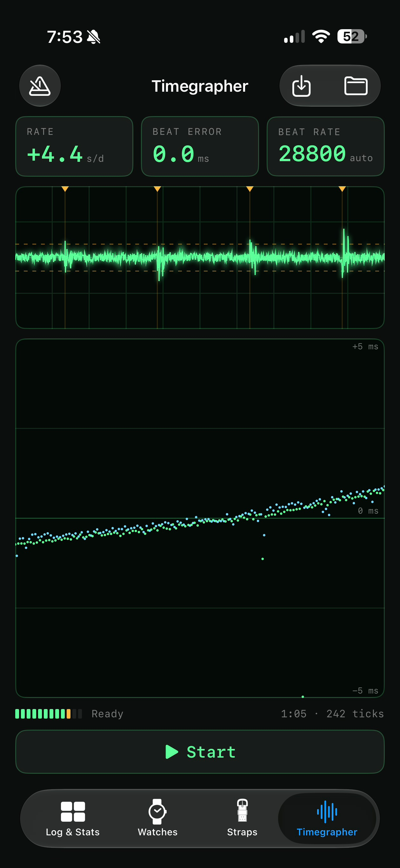This screenshot has width=400, height=868.
Task: Tap the "1:05 · 242 ticks" counter
Action: 333,714
